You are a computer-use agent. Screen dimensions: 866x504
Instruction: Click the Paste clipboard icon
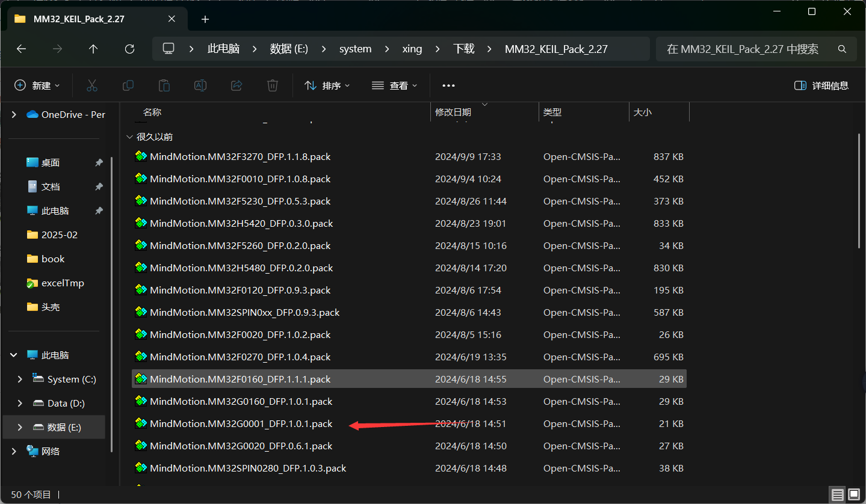point(164,85)
